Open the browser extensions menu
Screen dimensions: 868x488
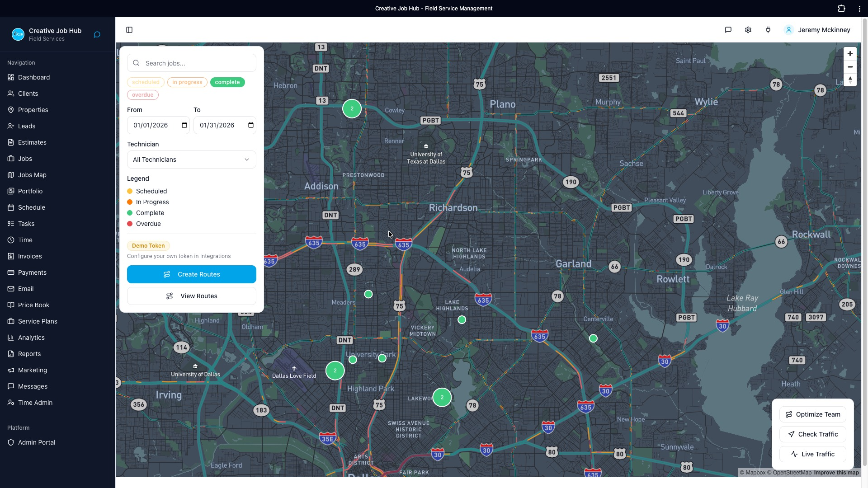(x=841, y=8)
